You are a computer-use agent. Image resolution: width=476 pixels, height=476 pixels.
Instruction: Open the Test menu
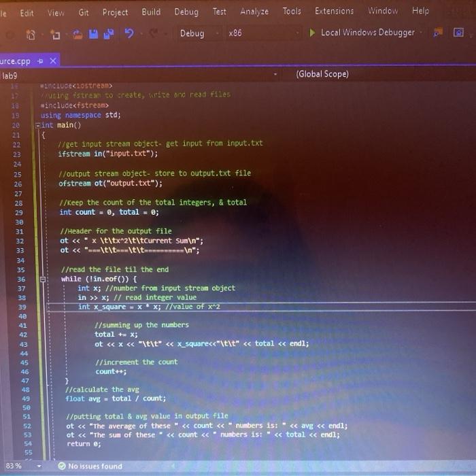coord(219,12)
